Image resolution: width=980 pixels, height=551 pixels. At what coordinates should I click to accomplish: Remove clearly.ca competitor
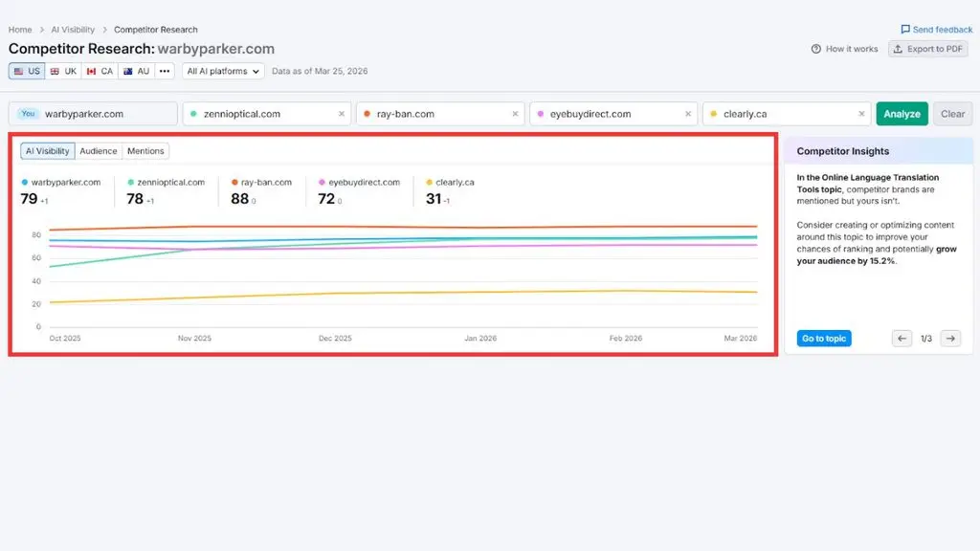click(x=862, y=114)
